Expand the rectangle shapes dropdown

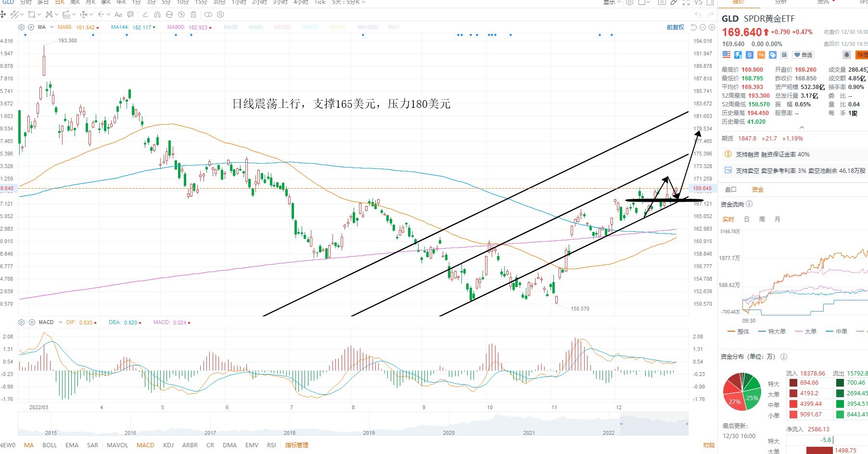coord(39,14)
